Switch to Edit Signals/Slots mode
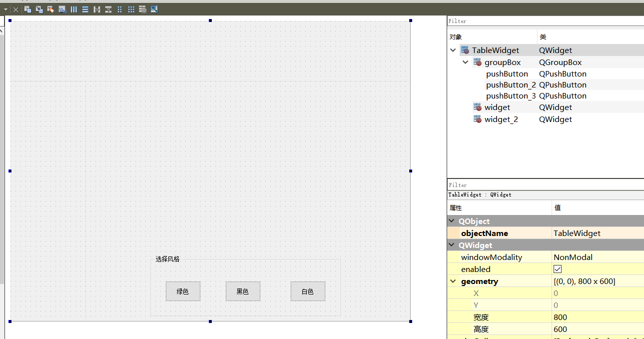 [39, 9]
